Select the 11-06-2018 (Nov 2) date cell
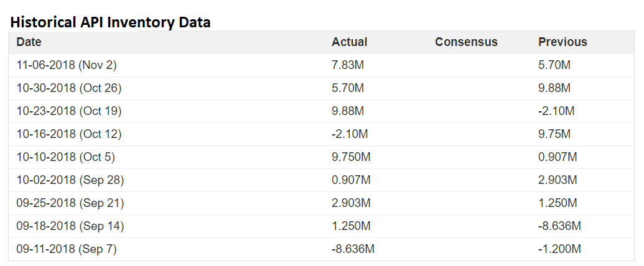The width and height of the screenshot is (644, 266). 67,65
